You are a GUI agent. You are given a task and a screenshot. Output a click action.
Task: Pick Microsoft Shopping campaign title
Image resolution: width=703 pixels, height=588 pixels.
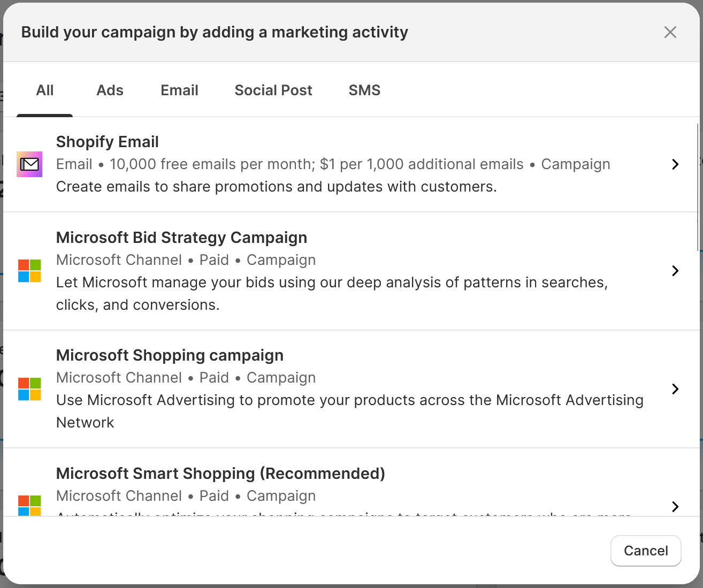click(170, 355)
